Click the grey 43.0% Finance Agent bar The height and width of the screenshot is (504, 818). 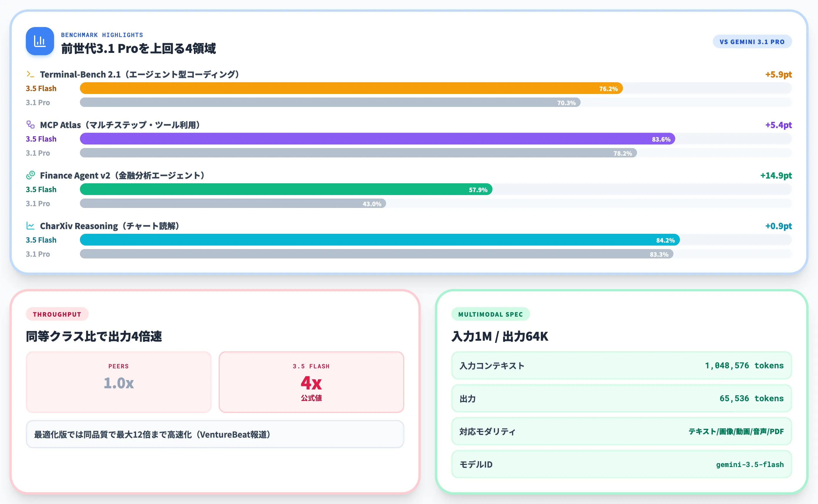coord(233,203)
